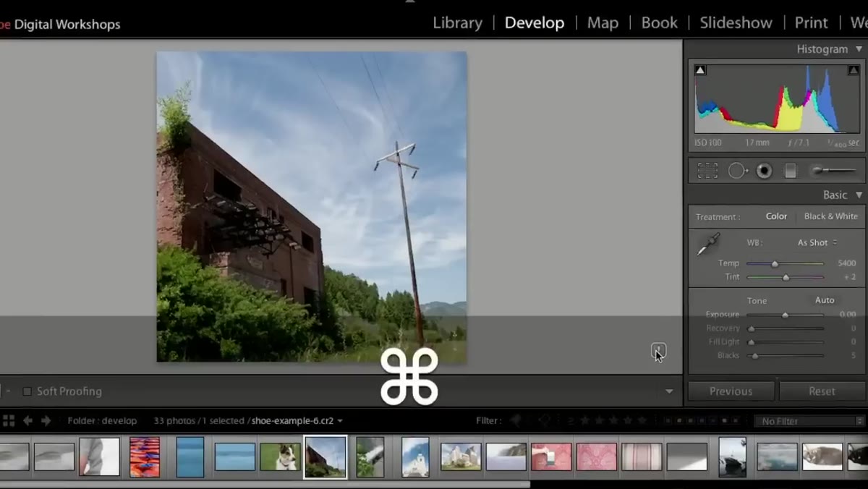The image size is (868, 489).
Task: Select the pink damask pattern thumbnail
Action: click(x=597, y=457)
